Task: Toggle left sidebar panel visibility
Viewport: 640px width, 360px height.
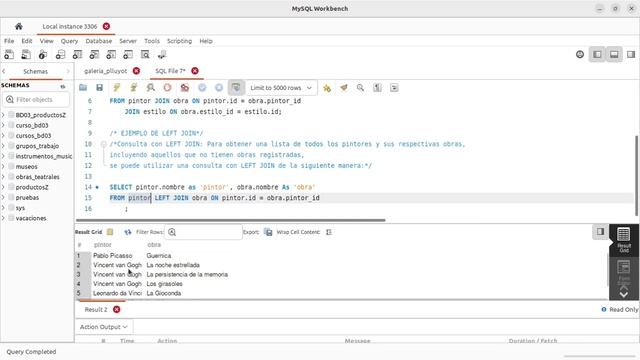Action: point(597,54)
